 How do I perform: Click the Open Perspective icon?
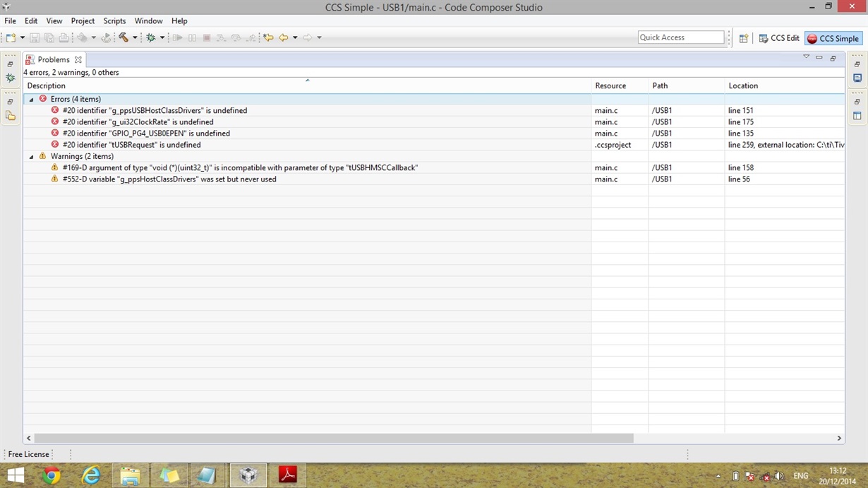743,38
